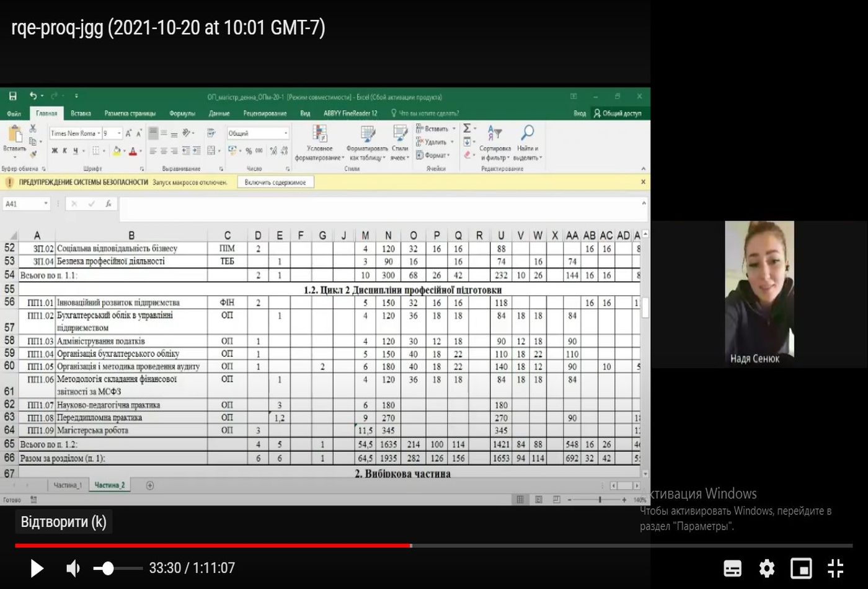This screenshot has height=589, width=868.
Task: Add a new sheet with plus icon
Action: pyautogui.click(x=149, y=485)
